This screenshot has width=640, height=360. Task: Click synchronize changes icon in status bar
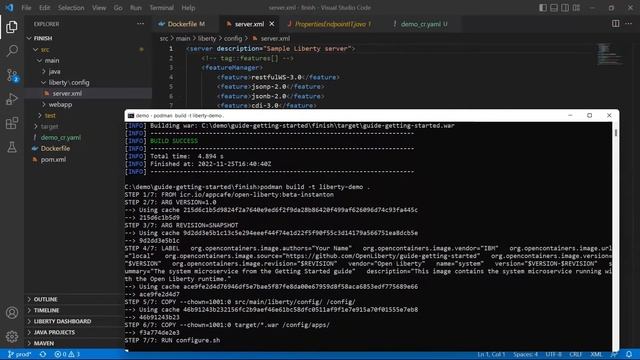[43, 354]
